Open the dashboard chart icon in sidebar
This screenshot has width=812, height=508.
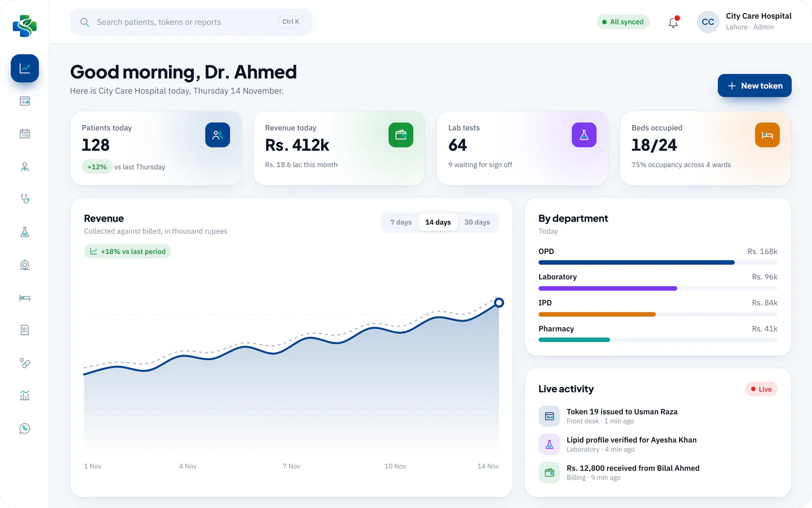(x=25, y=68)
